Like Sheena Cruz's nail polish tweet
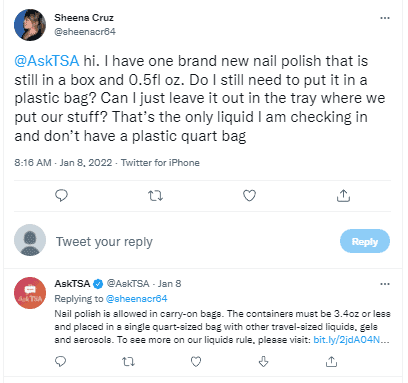The height and width of the screenshot is (383, 408). pos(249,196)
